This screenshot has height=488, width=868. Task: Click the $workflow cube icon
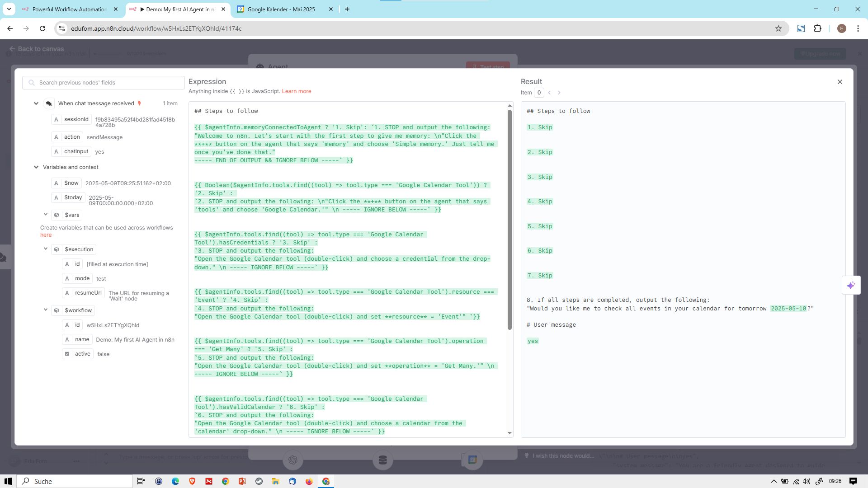pos(57,310)
